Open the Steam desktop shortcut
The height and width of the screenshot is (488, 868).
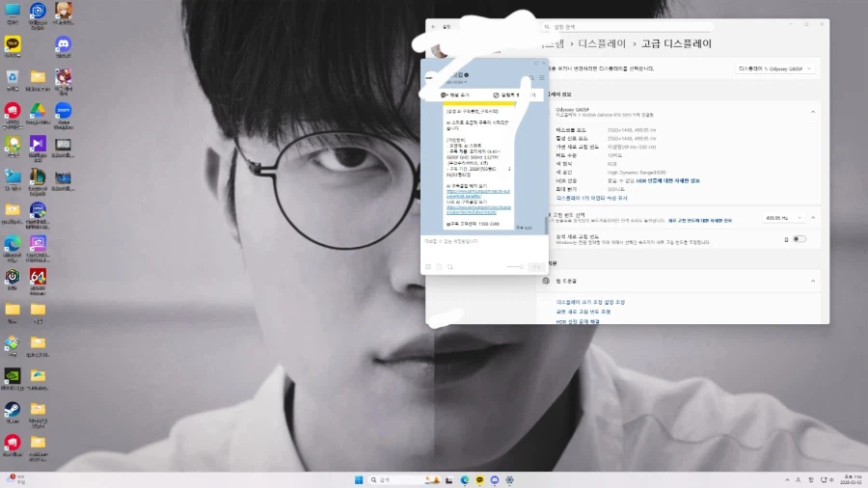(13, 412)
